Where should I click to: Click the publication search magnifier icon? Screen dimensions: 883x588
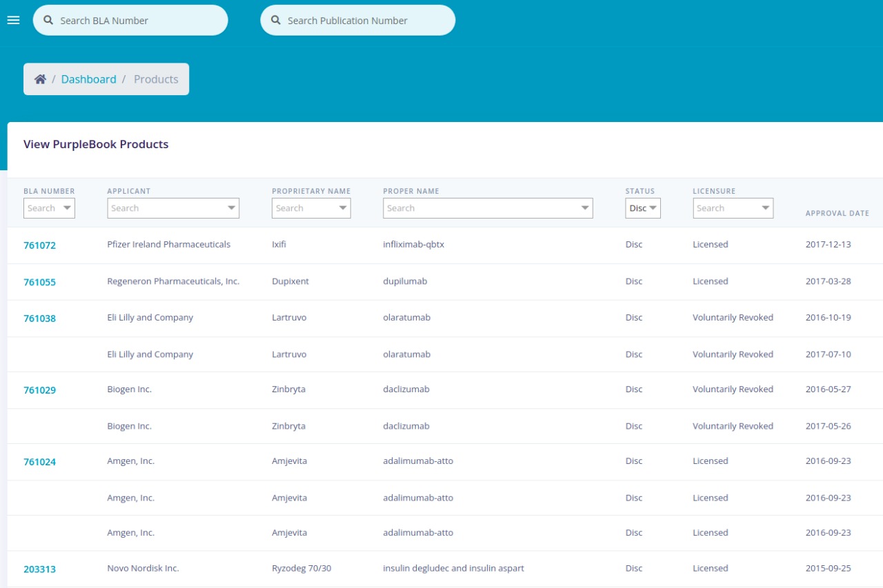click(x=276, y=21)
